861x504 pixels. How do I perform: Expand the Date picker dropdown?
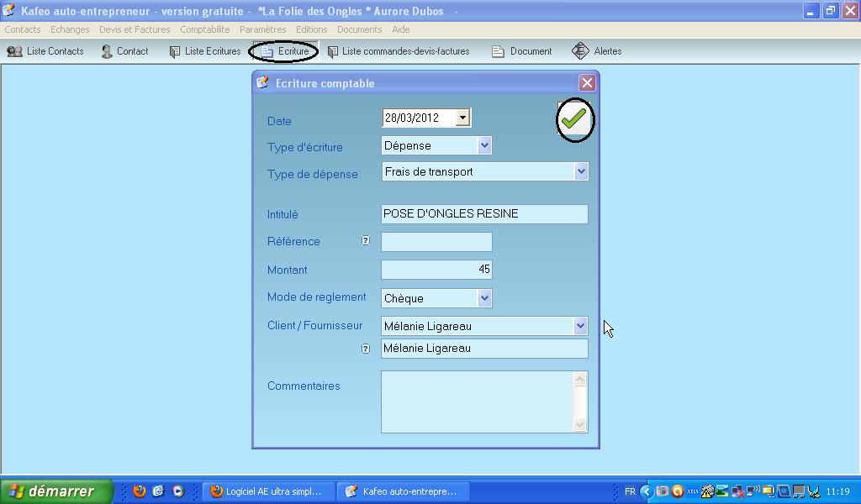462,118
